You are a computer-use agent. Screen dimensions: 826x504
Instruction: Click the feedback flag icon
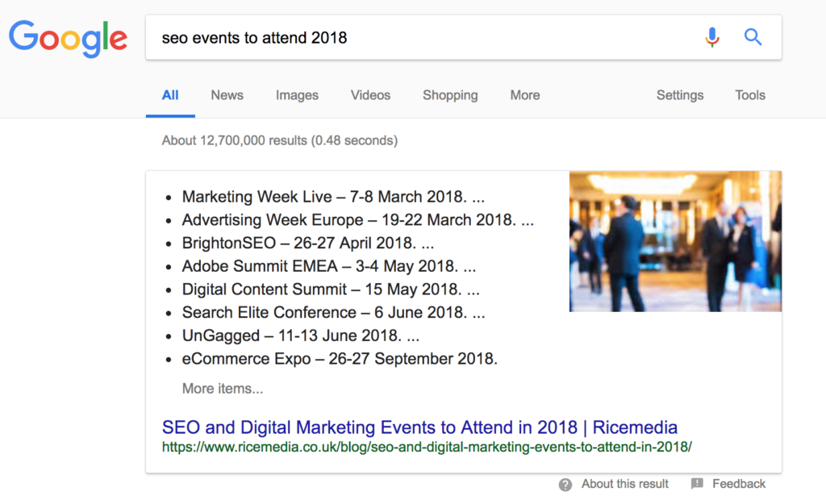[x=697, y=484]
